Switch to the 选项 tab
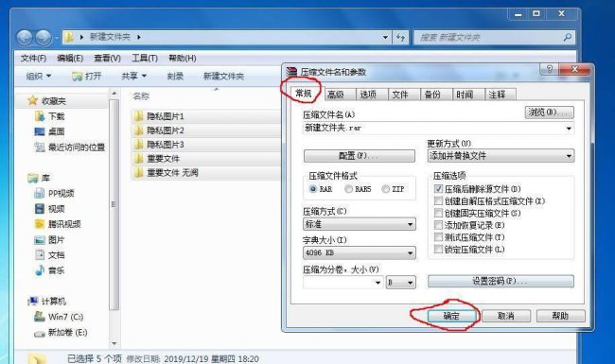This screenshot has height=364, width=615. tap(368, 95)
